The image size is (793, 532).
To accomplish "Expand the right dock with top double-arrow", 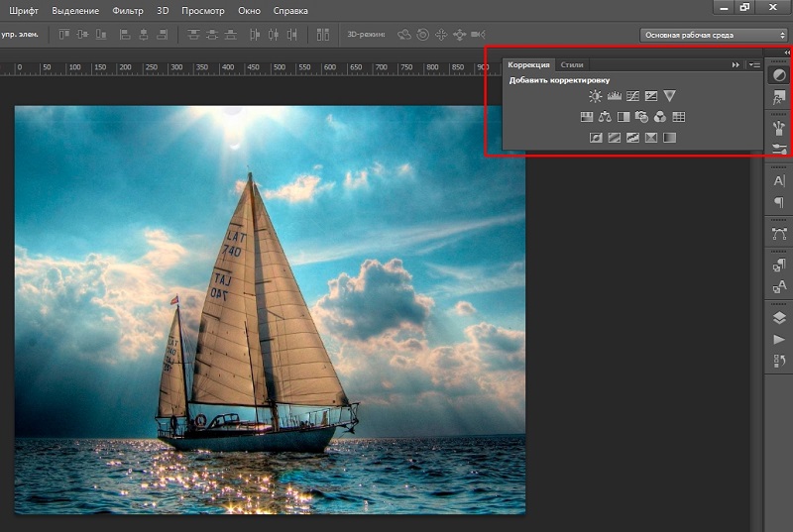I will point(787,53).
